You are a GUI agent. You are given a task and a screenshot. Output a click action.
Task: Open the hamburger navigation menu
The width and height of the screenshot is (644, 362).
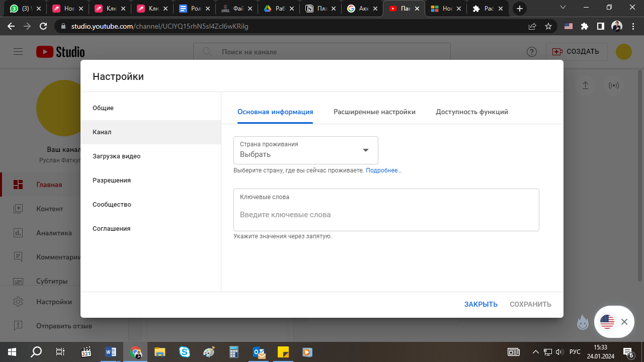(x=18, y=52)
